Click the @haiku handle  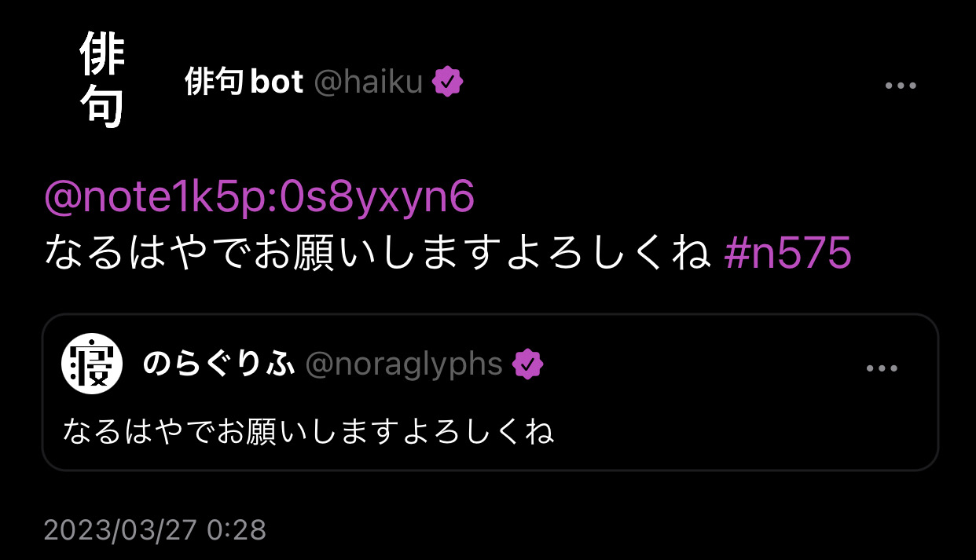[369, 82]
